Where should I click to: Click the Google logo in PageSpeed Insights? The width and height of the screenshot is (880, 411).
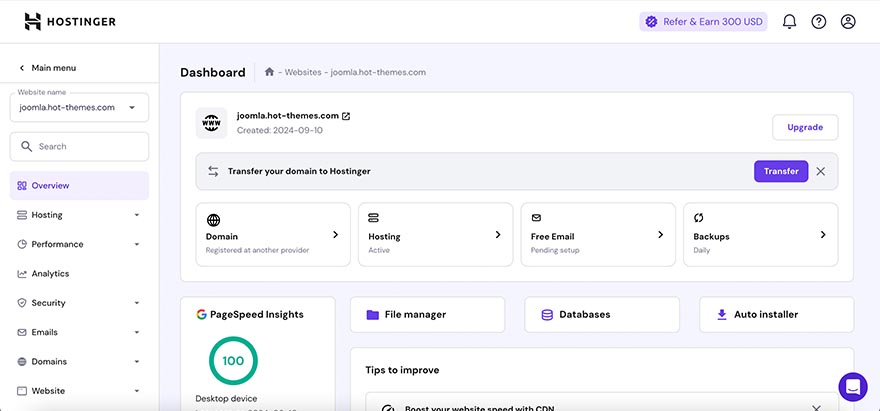pos(201,314)
